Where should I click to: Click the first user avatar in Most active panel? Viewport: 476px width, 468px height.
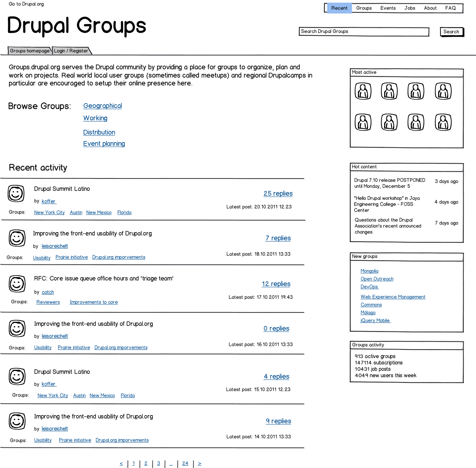[362, 91]
